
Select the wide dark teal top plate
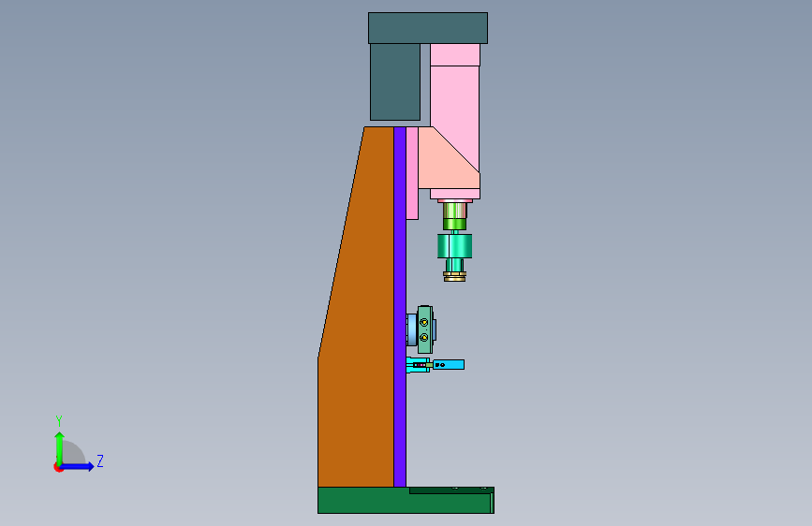428,28
